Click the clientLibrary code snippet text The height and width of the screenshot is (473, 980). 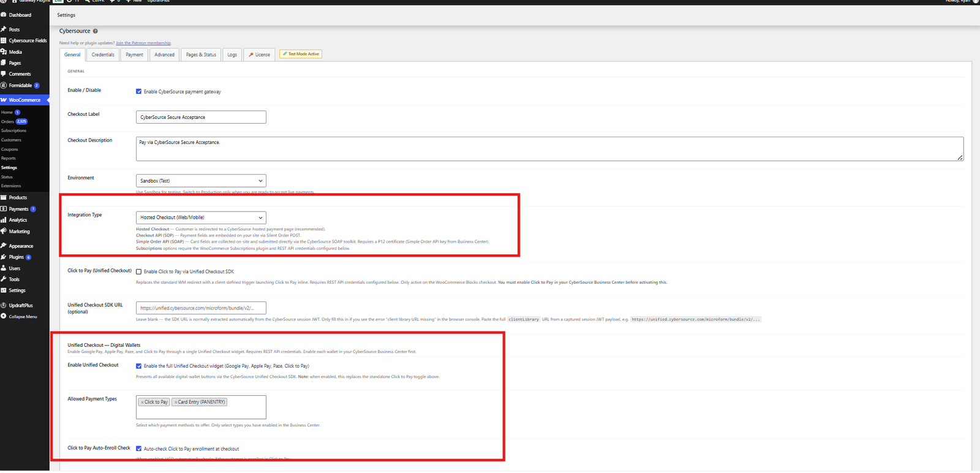coord(524,319)
